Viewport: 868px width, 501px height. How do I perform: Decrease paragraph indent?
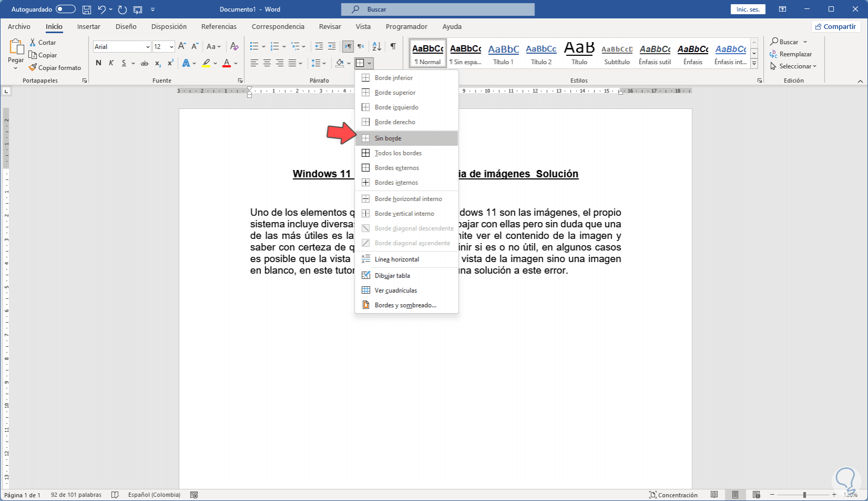(x=319, y=46)
